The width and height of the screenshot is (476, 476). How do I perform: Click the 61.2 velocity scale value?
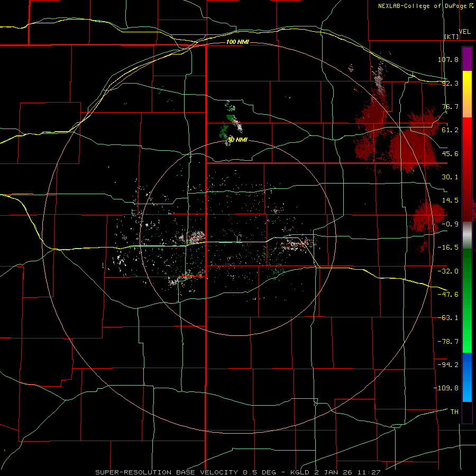pyautogui.click(x=450, y=130)
